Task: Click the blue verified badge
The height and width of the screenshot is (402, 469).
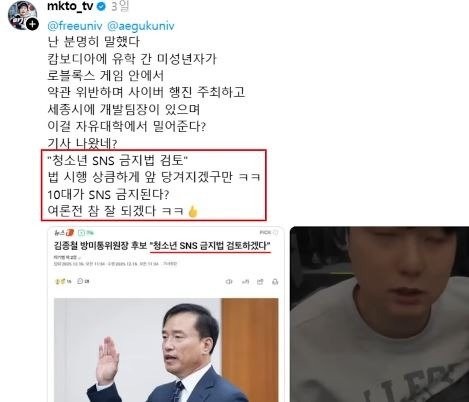Action: point(102,6)
